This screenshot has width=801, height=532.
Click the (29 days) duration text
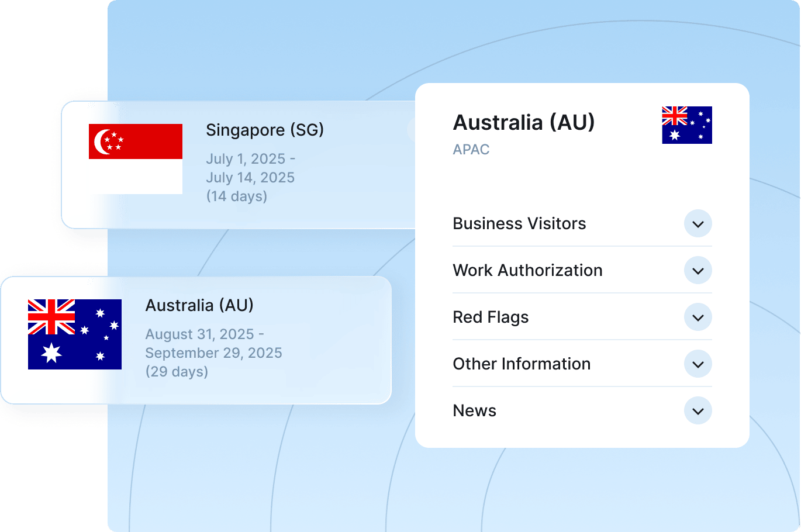pyautogui.click(x=177, y=372)
